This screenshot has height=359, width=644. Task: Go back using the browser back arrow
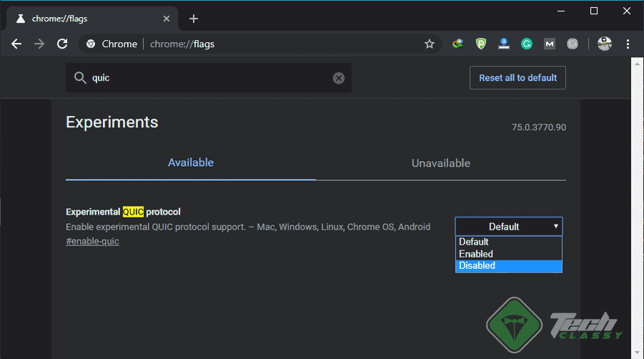(16, 44)
